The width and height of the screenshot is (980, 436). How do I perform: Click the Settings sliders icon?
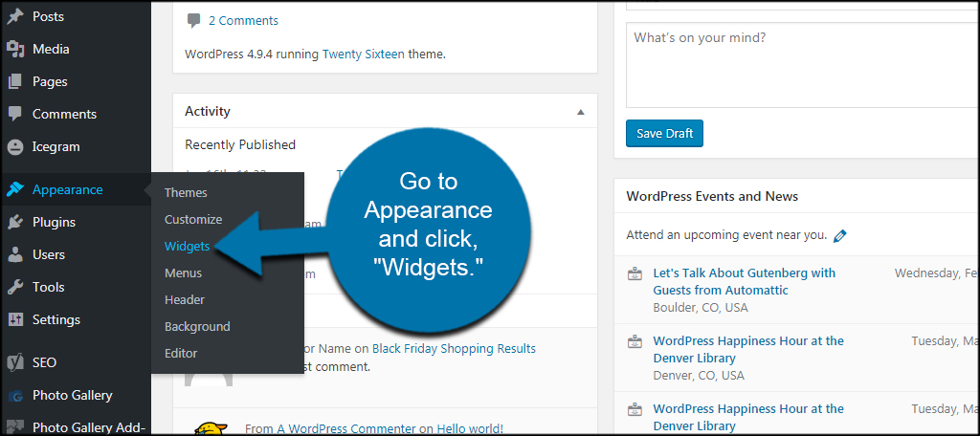[14, 319]
